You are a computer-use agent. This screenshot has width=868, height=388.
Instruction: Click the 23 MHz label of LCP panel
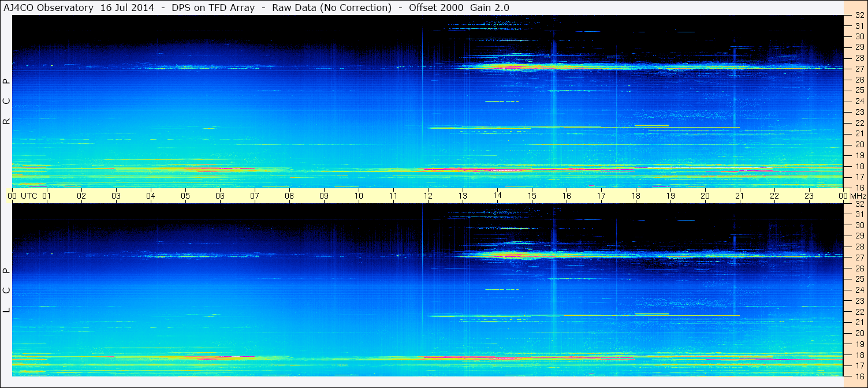pyautogui.click(x=859, y=301)
